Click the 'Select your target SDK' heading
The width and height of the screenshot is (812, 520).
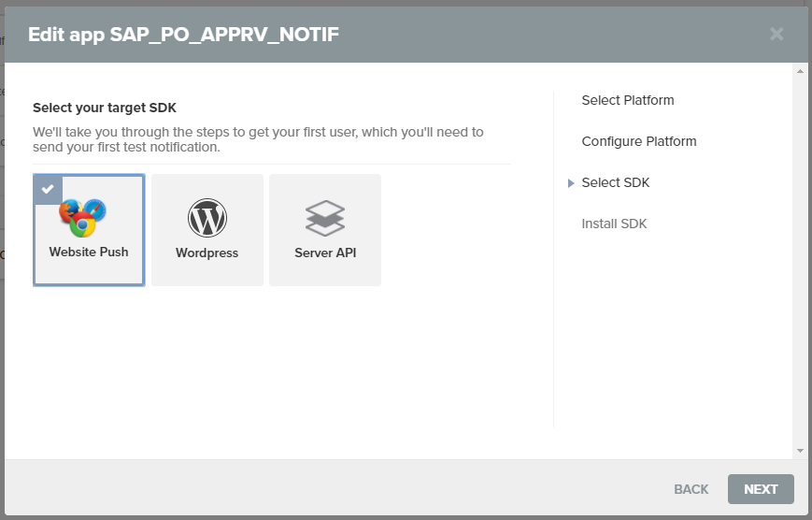[x=105, y=108]
